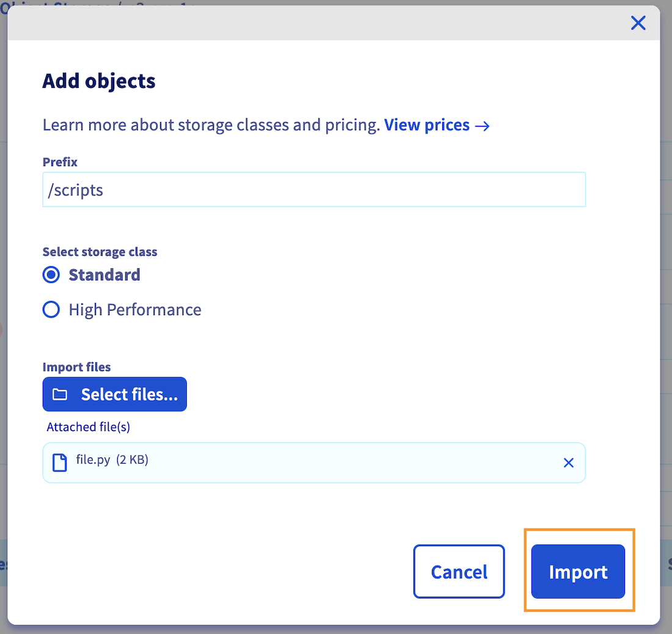Click the Attached file(s) label
The width and height of the screenshot is (672, 634).
89,427
